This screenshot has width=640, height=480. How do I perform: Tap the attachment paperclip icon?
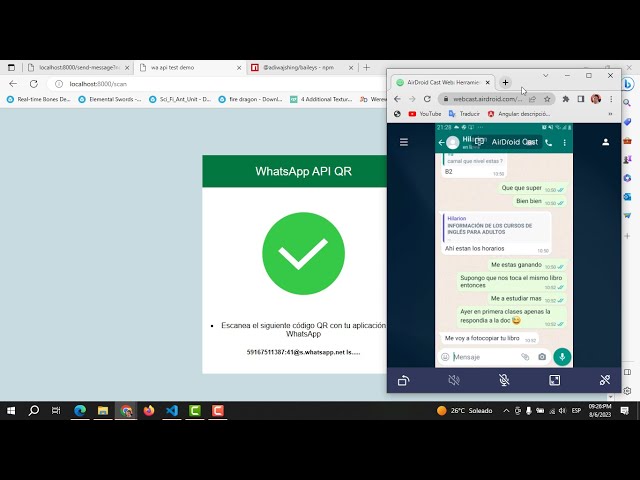(525, 357)
